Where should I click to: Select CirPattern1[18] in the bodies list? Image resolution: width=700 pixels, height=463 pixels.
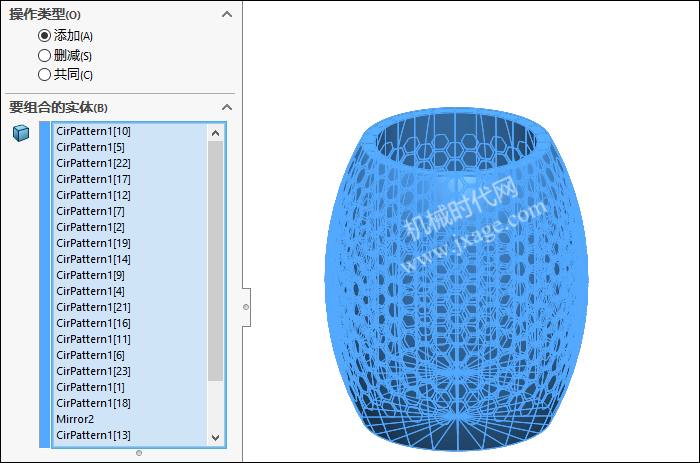[x=130, y=403]
